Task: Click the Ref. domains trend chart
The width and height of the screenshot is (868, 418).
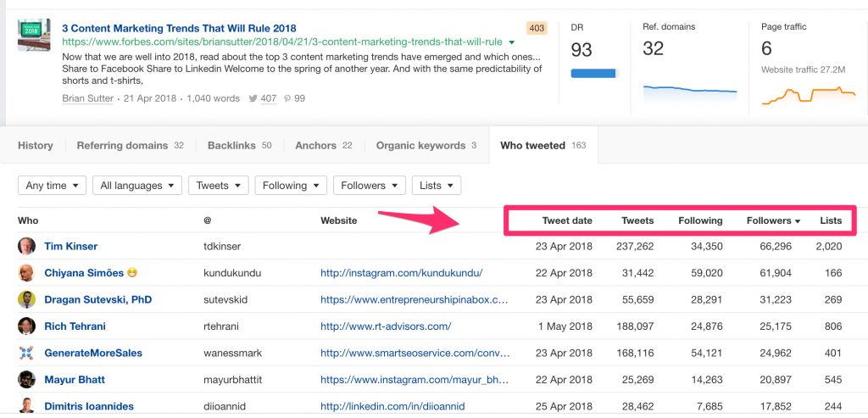Action: pos(690,94)
